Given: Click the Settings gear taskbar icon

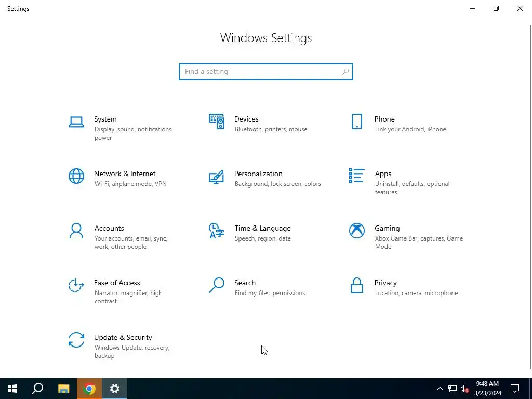Looking at the screenshot, I should pyautogui.click(x=115, y=389).
